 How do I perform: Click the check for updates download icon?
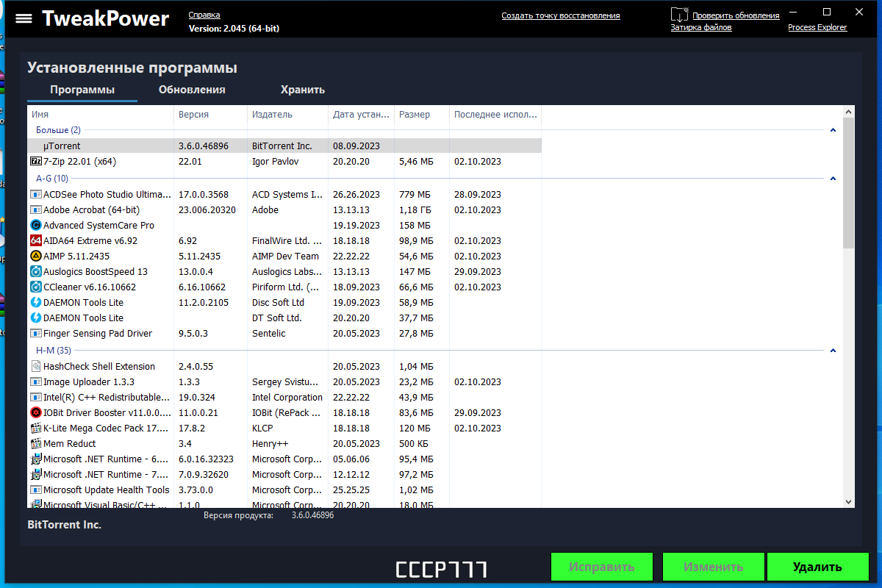tap(680, 15)
